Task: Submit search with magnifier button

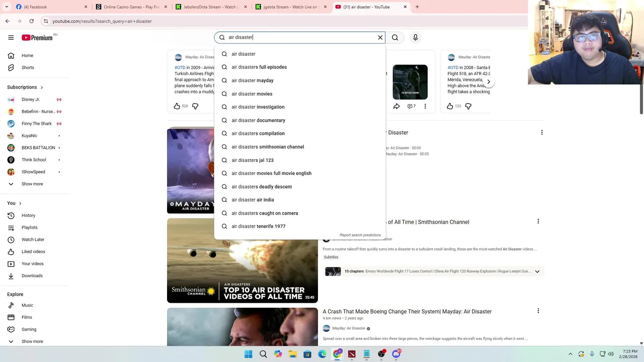Action: coord(395,37)
